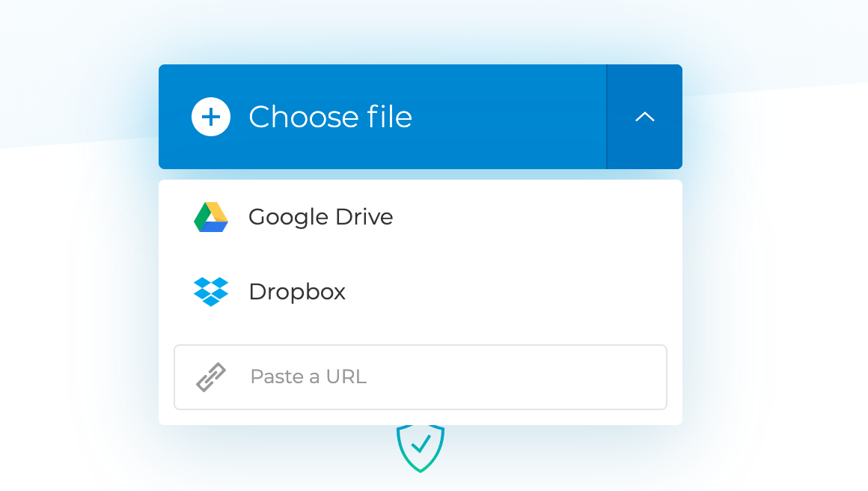Click the blue Dropbox logo icon

tap(211, 291)
